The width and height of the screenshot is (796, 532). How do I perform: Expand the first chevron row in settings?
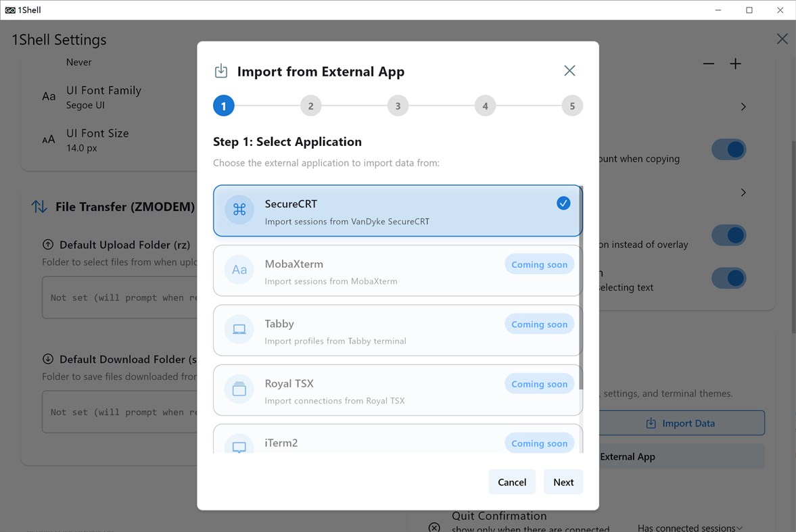(743, 107)
